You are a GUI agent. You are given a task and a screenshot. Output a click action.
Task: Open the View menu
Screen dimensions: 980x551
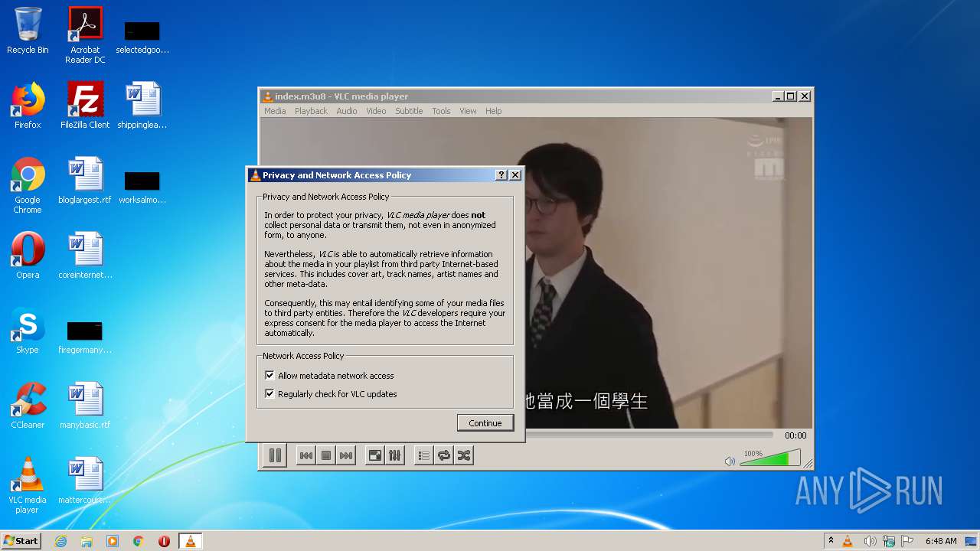tap(468, 111)
